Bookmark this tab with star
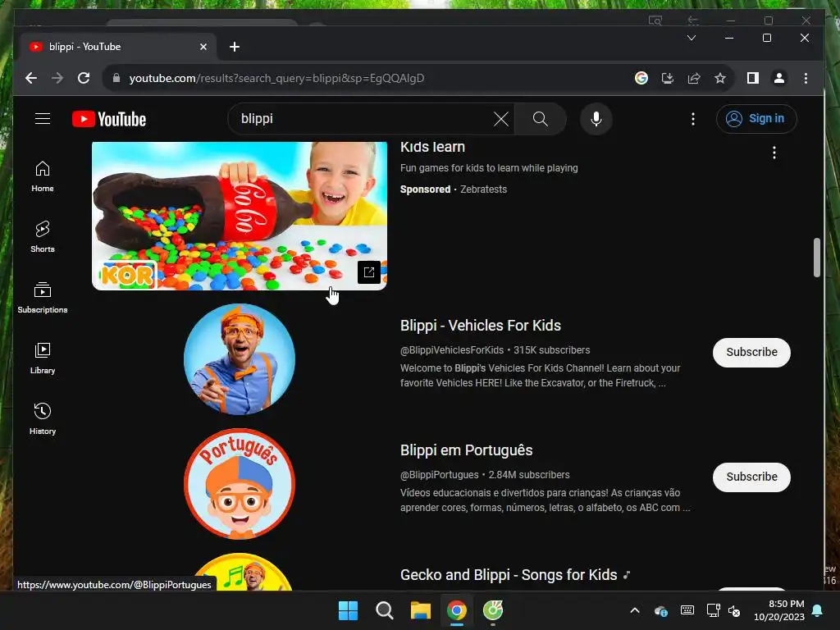 coord(720,78)
